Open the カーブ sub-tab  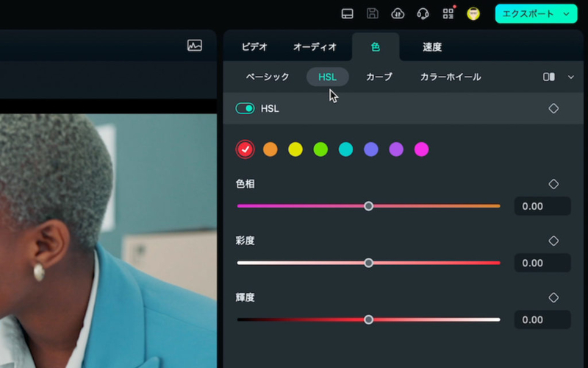(379, 77)
